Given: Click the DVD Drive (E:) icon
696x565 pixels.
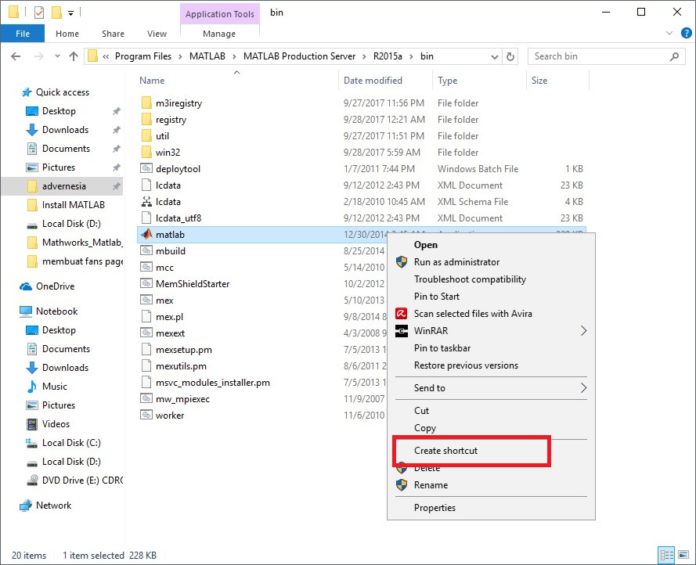Looking at the screenshot, I should click(32, 480).
